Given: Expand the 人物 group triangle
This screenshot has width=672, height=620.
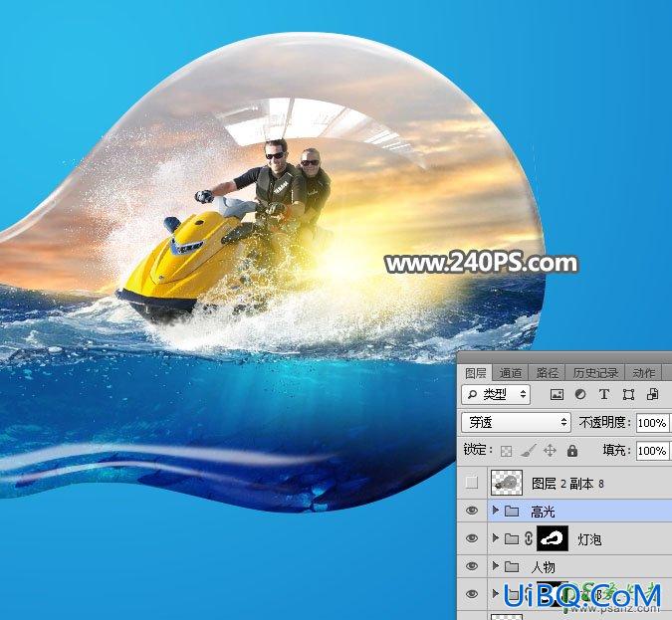Looking at the screenshot, I should 496,566.
